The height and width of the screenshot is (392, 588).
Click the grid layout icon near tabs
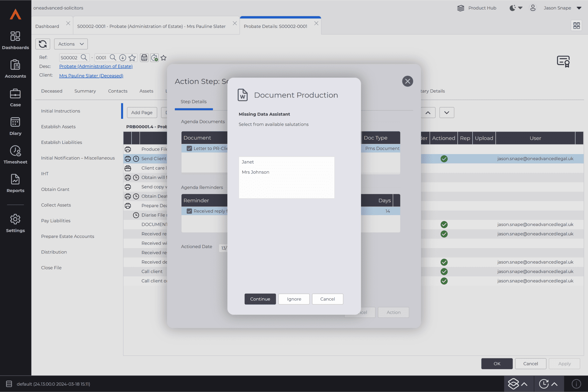coord(576,26)
